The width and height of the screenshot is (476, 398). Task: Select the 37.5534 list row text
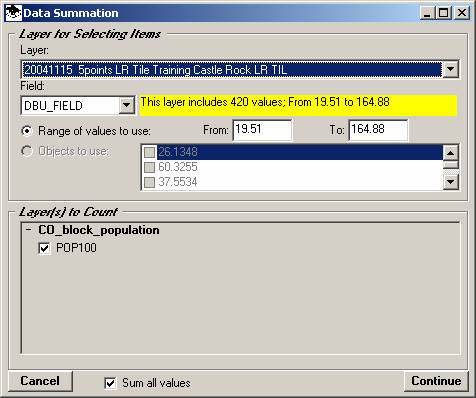(x=178, y=182)
